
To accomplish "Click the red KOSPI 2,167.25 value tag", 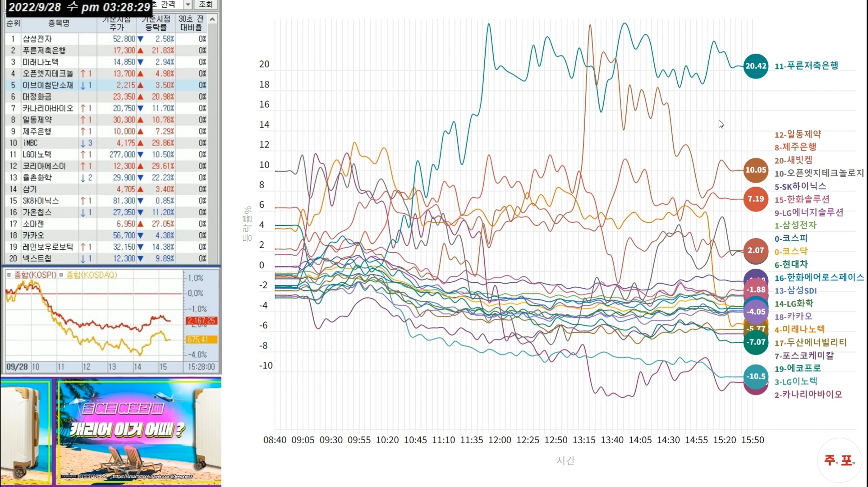I will [x=202, y=321].
